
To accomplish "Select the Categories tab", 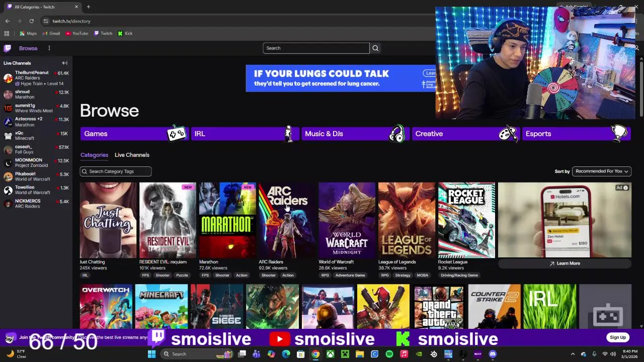I will (x=94, y=155).
